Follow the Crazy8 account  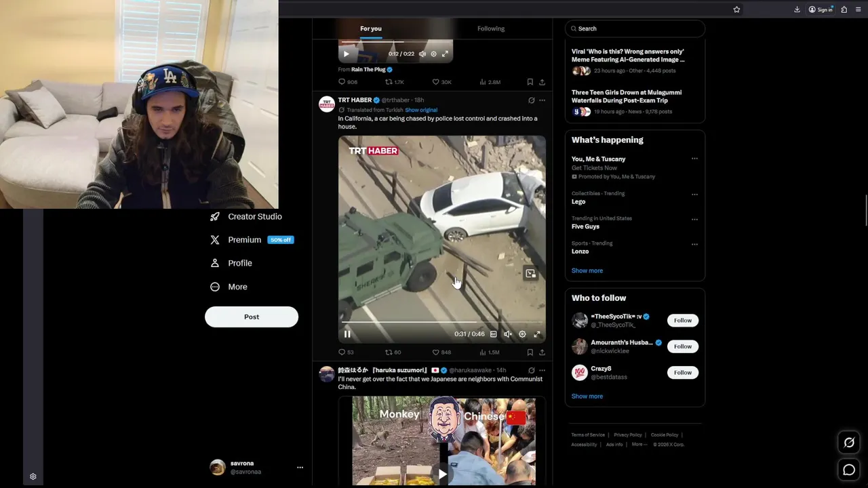[x=683, y=372]
